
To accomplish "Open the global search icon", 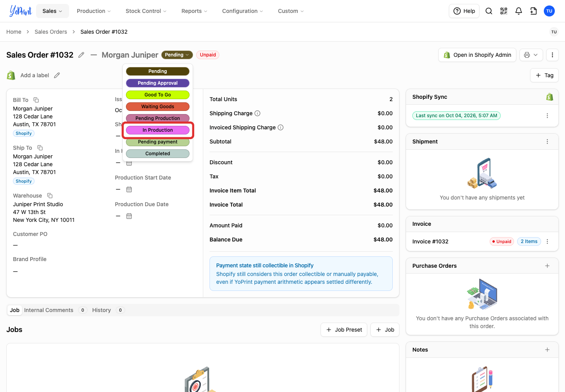I will [x=489, y=11].
